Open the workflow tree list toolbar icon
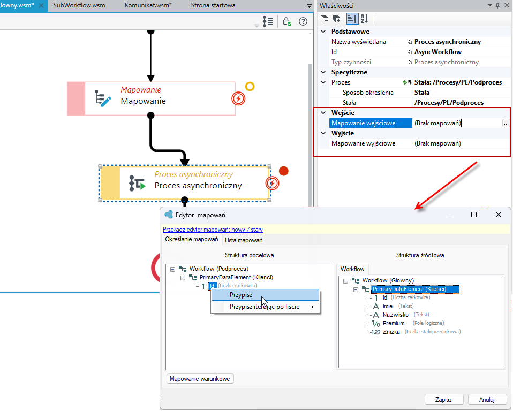Image resolution: width=513 pixels, height=420 pixels. tap(268, 21)
